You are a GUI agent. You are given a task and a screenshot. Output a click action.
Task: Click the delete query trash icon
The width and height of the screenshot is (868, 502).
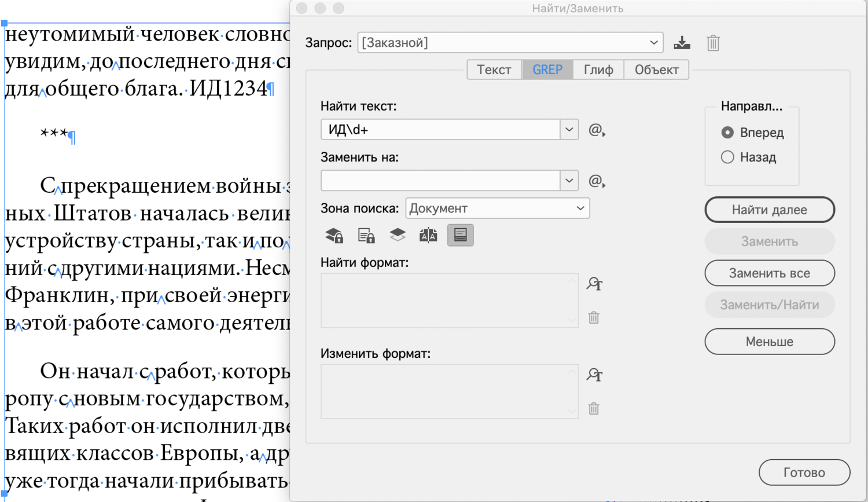713,43
